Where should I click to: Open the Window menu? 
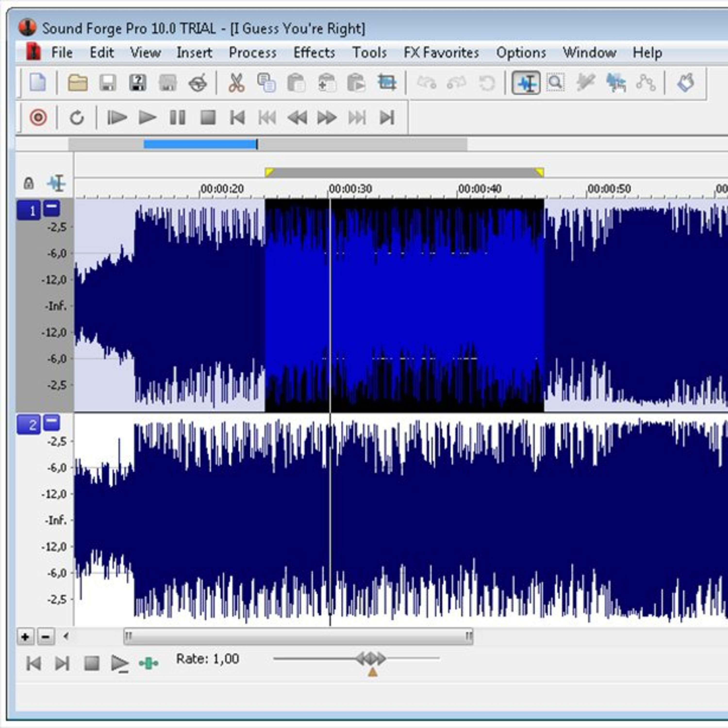click(x=590, y=52)
